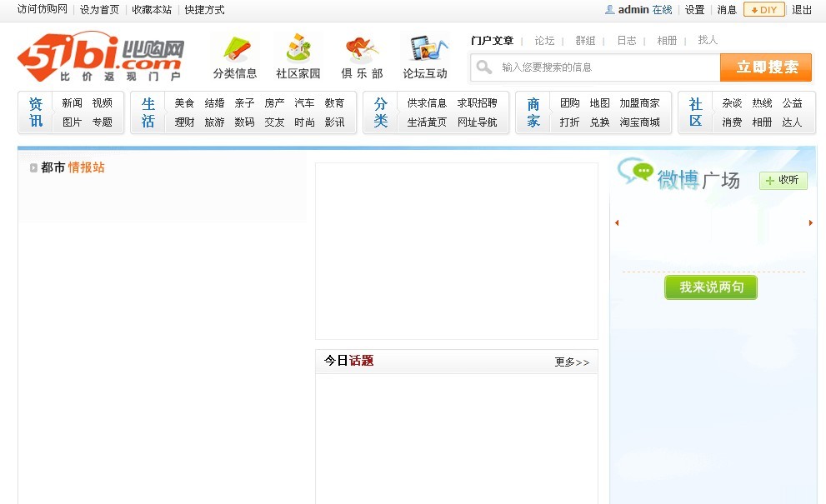This screenshot has width=826, height=504.
Task: Click the magnifier icon in the search bar
Action: click(x=484, y=67)
